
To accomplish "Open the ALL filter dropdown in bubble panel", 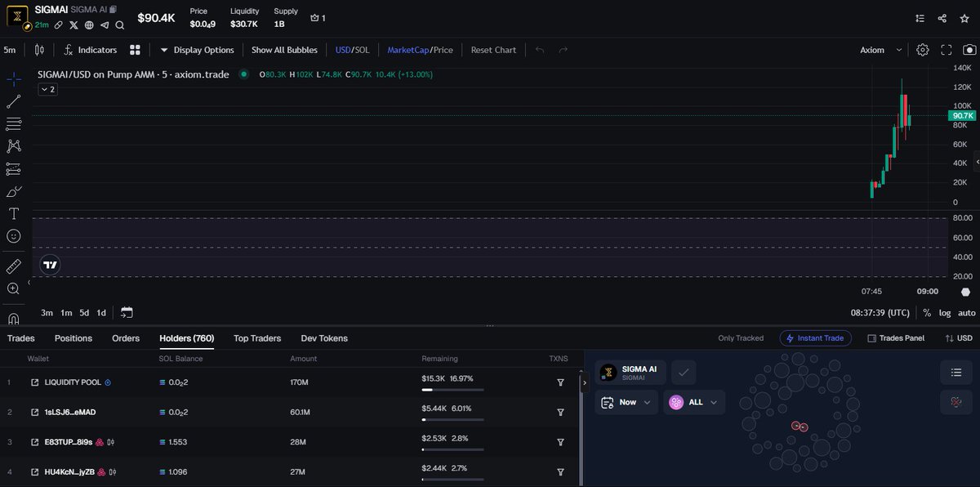I will [x=693, y=402].
